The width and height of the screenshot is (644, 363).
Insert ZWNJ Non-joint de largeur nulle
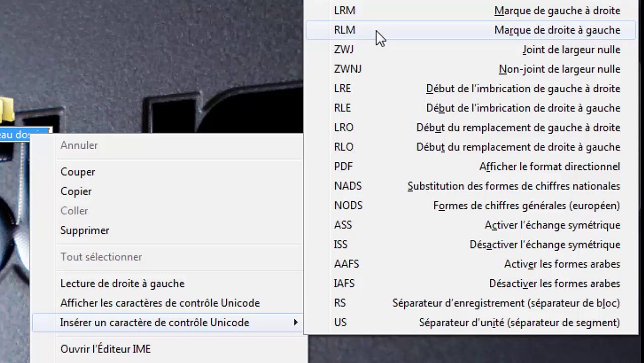click(x=471, y=69)
